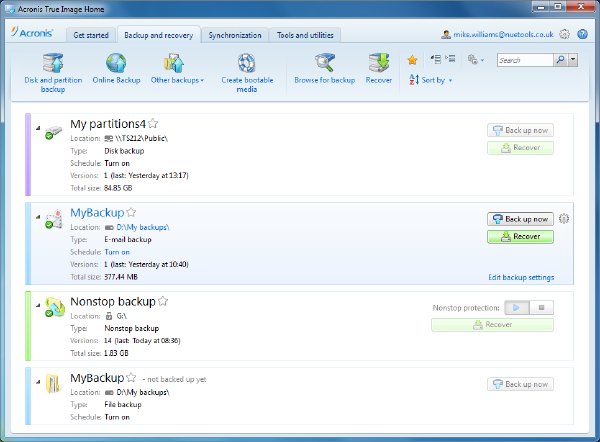The width and height of the screenshot is (600, 442).
Task: Click Browse for backup
Action: coord(324,69)
